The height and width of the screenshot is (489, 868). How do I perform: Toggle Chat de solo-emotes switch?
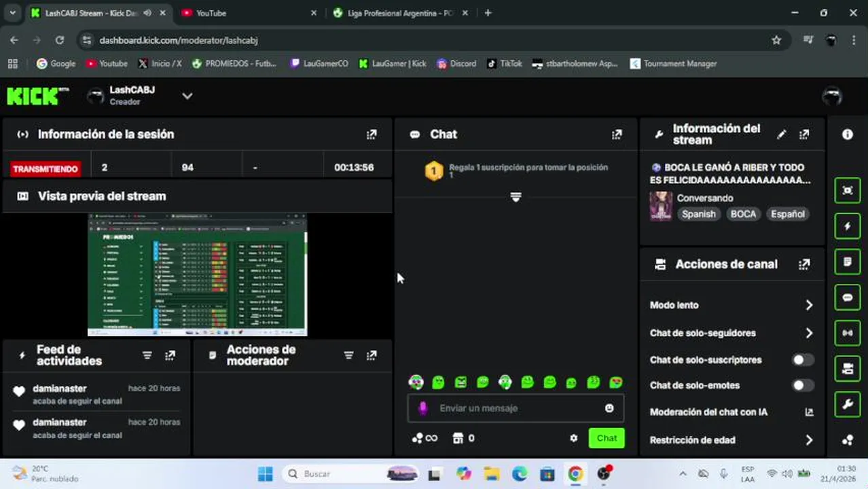803,385
